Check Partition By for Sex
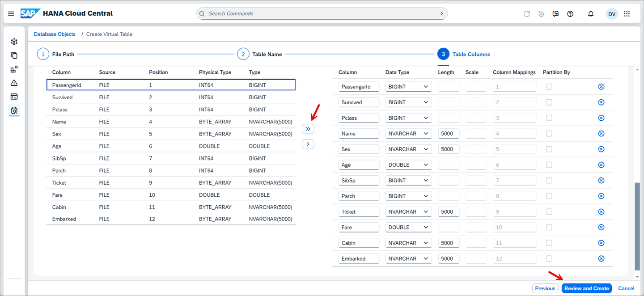This screenshot has width=644, height=296. 549,149
